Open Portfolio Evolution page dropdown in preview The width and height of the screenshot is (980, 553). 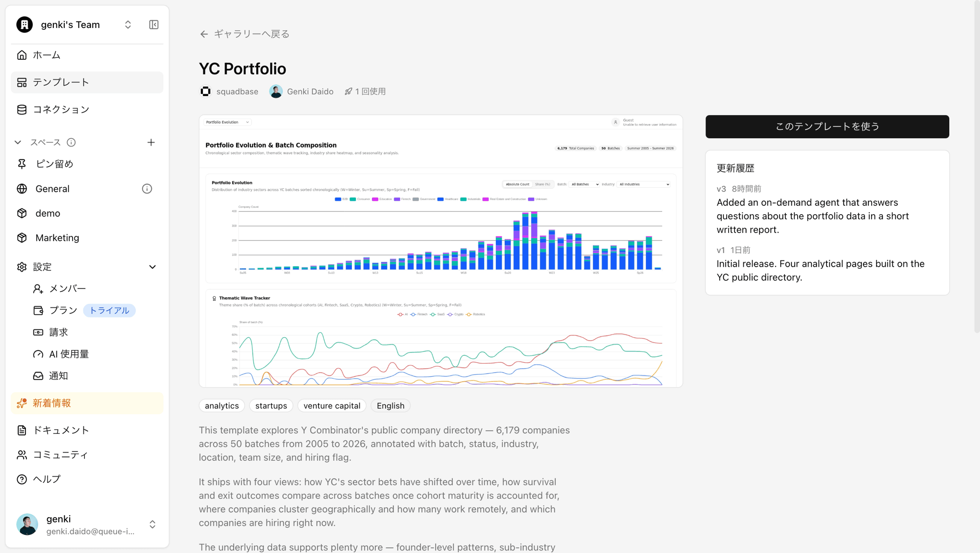click(227, 122)
